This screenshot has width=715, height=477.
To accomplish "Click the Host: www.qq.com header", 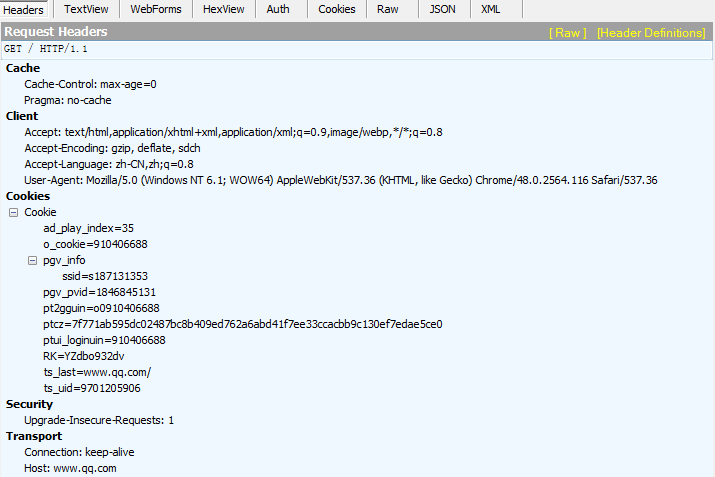I will coord(70,468).
